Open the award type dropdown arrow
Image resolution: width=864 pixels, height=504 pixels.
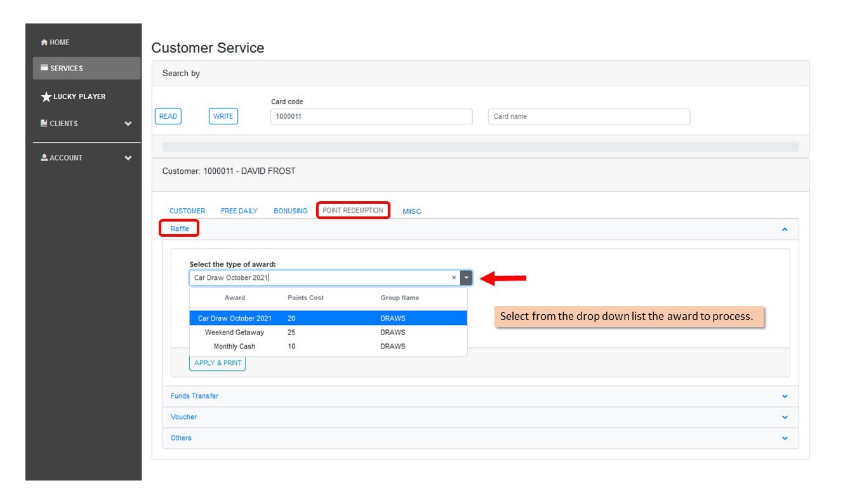coord(467,277)
